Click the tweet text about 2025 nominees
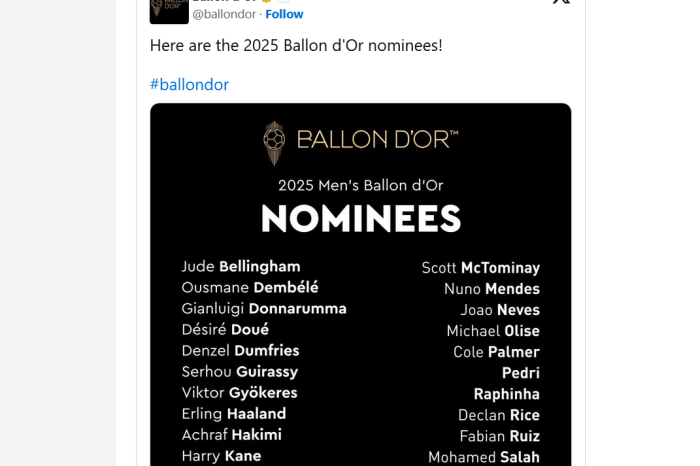Screen dimensions: 700x466 296,46
